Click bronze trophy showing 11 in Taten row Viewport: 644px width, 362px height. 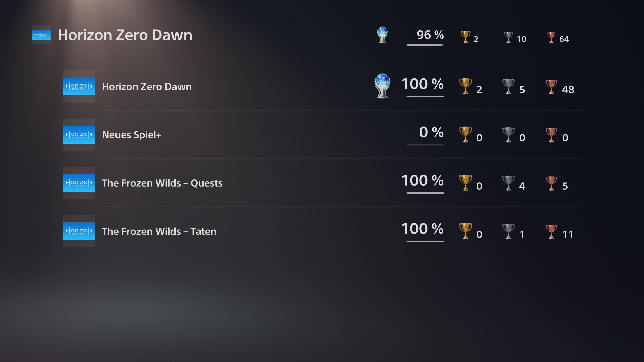click(x=551, y=232)
